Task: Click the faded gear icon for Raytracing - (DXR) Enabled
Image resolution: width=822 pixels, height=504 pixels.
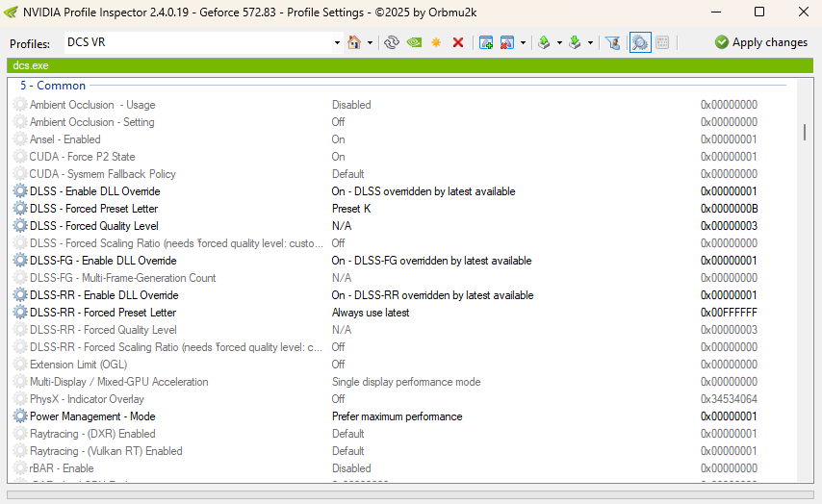Action: (x=20, y=434)
